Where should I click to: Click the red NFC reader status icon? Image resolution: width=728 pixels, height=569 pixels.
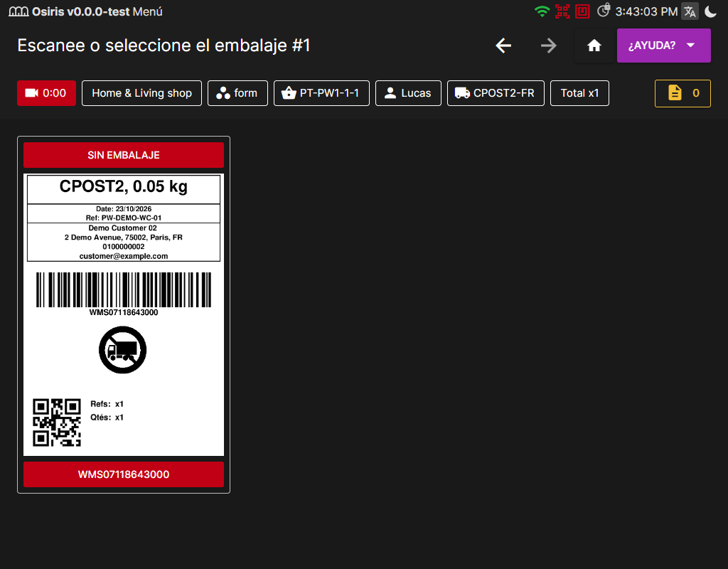coord(582,11)
